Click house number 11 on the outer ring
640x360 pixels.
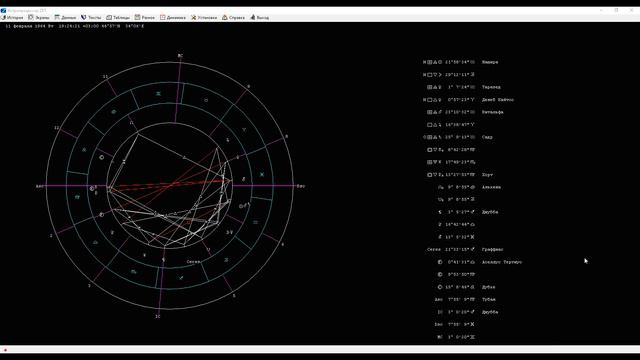(x=105, y=77)
